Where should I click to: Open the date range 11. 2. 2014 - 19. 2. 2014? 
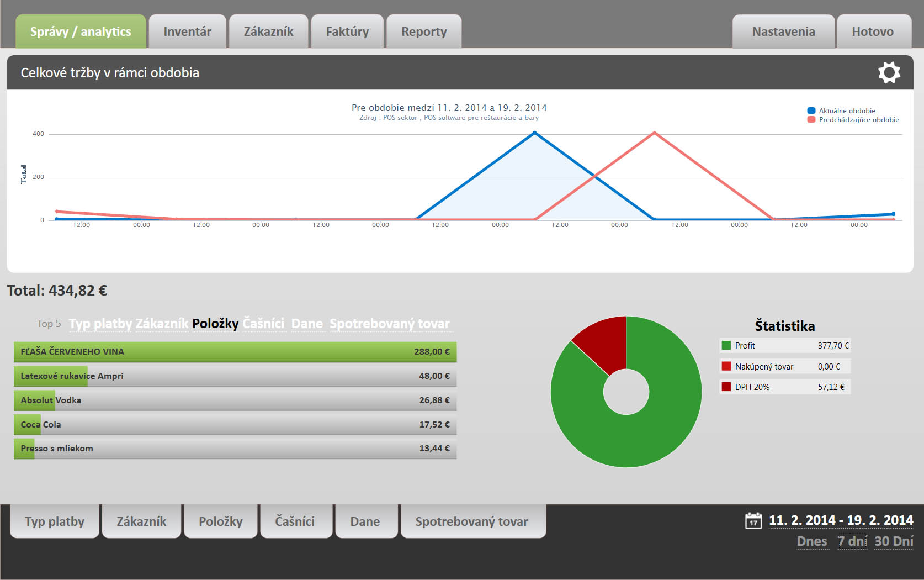tap(841, 520)
